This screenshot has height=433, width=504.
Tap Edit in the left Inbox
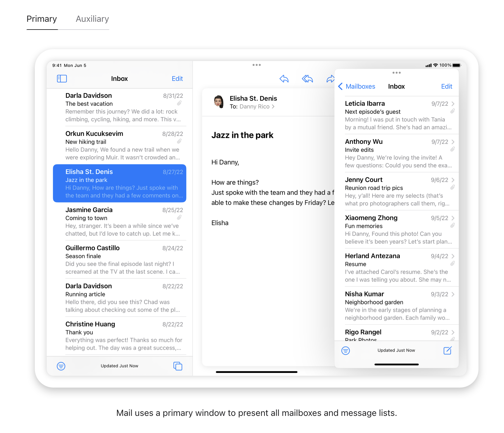click(x=177, y=79)
